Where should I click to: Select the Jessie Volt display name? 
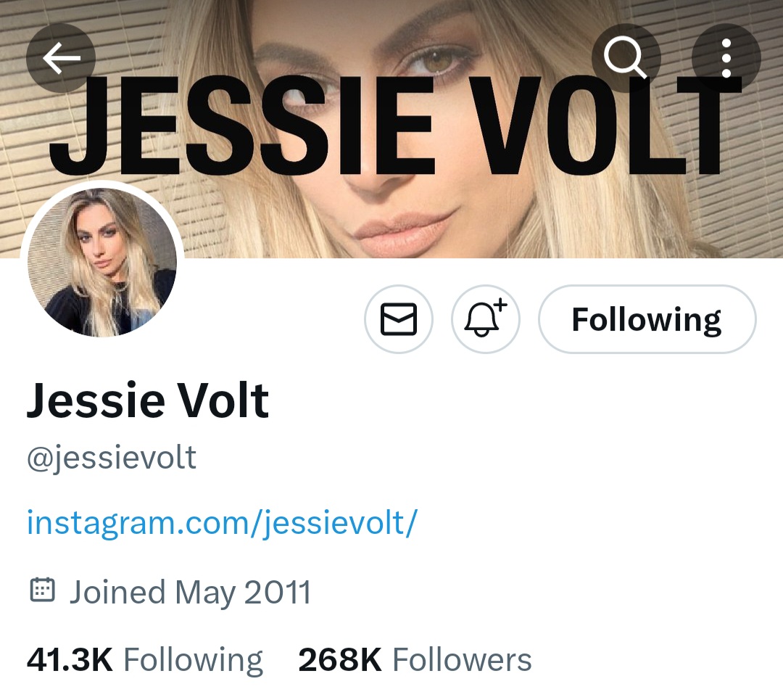pyautogui.click(x=148, y=400)
